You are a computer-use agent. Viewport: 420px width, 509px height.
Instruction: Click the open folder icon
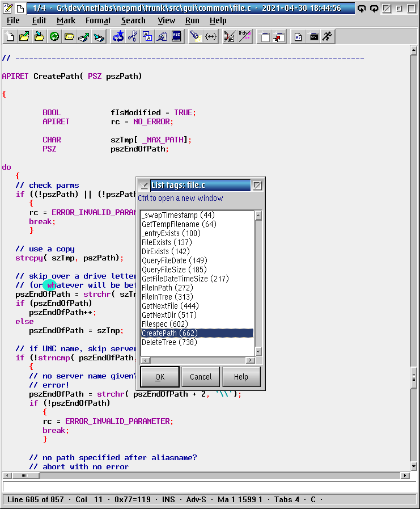coord(69,36)
